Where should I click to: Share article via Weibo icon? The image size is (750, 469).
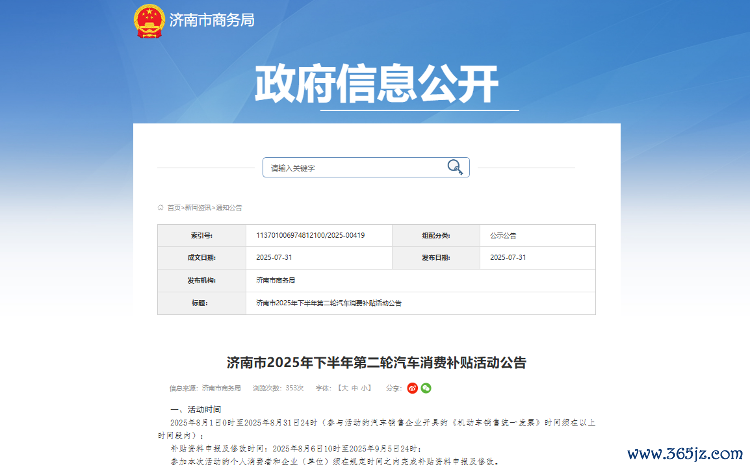412,387
